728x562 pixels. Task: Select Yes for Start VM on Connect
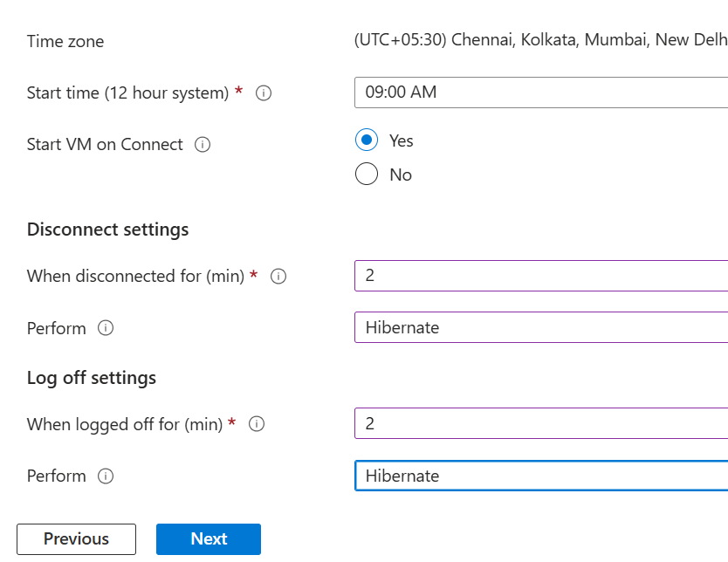pyautogui.click(x=367, y=140)
